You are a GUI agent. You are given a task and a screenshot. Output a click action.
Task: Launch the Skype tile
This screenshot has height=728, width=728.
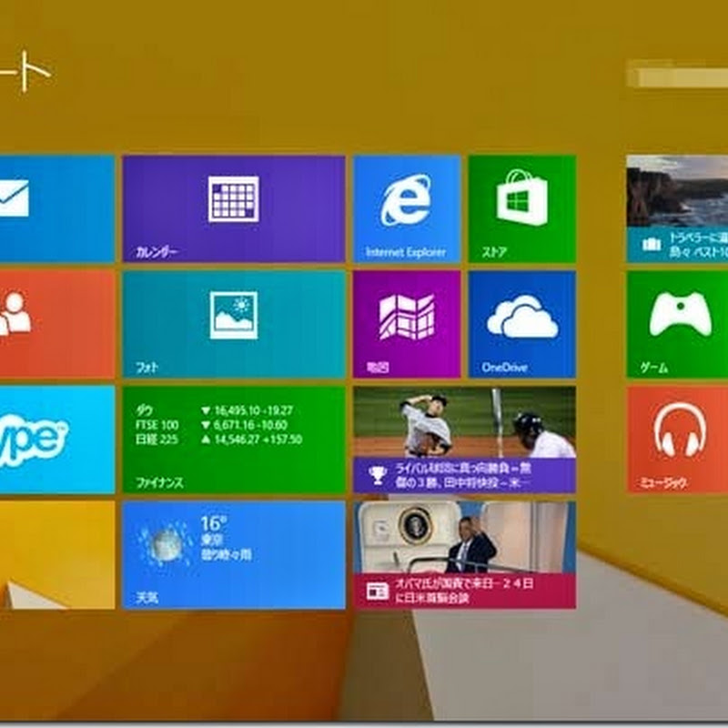point(57,440)
